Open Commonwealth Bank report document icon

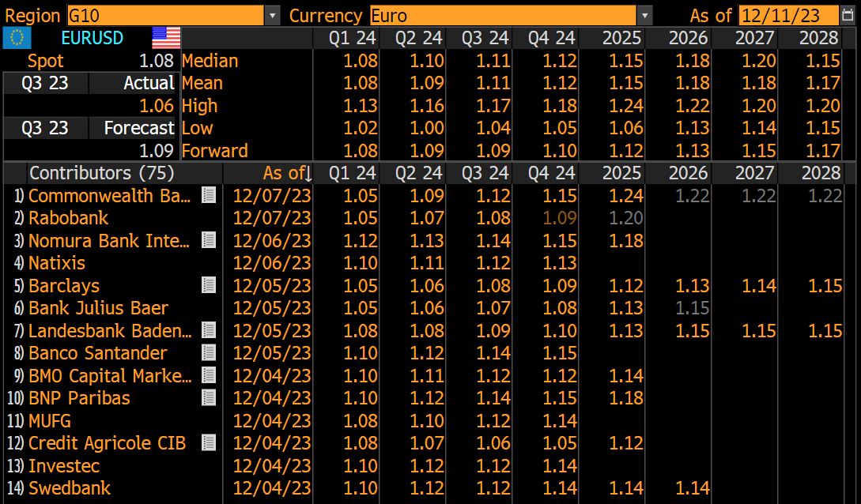point(209,195)
